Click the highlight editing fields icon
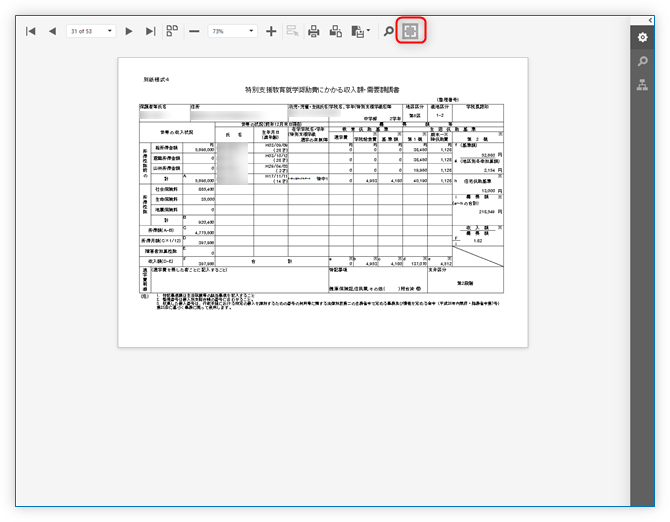Image resolution: width=670 pixels, height=522 pixels. point(292,31)
